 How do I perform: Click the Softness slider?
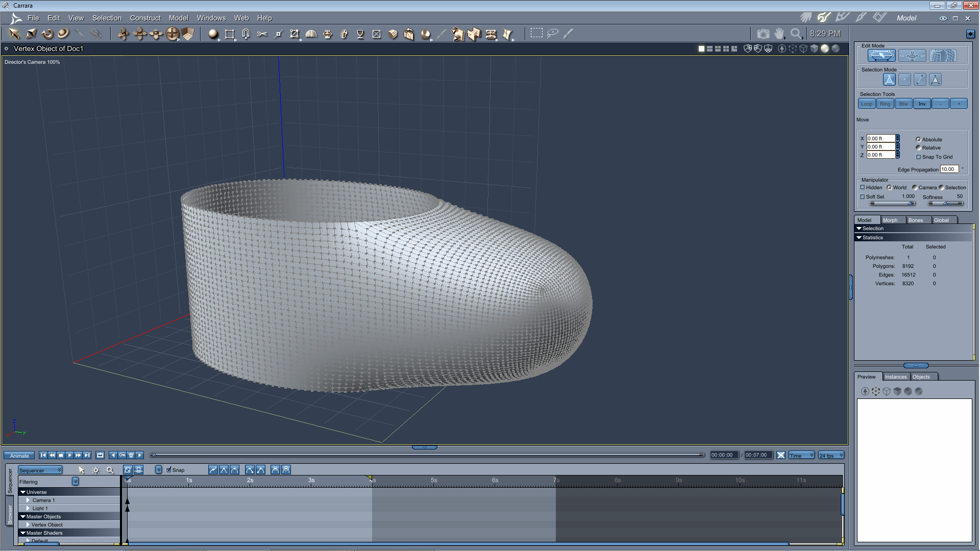tap(945, 203)
